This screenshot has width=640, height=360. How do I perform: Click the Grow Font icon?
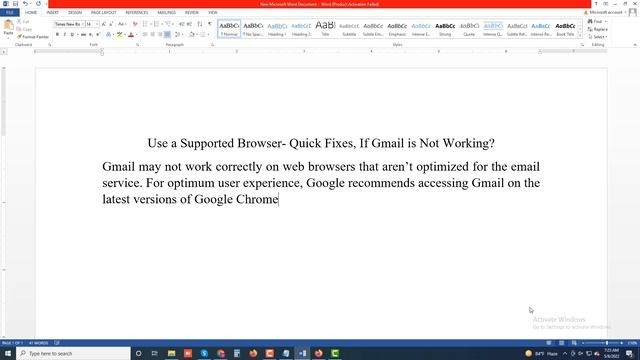pos(104,24)
